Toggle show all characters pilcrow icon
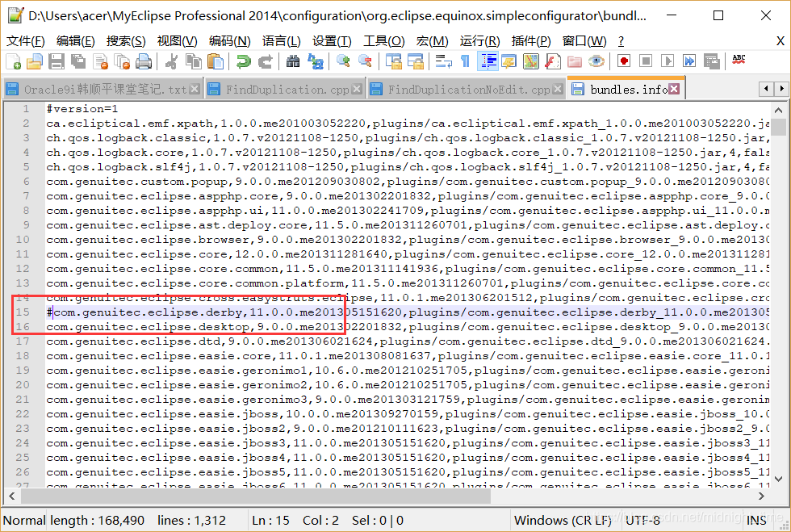 click(x=465, y=61)
